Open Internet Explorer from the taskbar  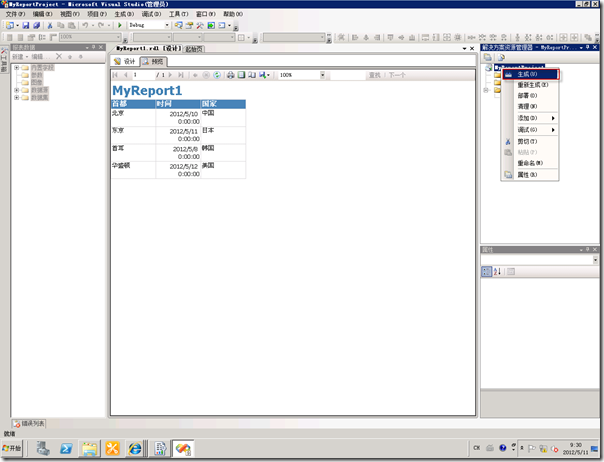coord(133,449)
